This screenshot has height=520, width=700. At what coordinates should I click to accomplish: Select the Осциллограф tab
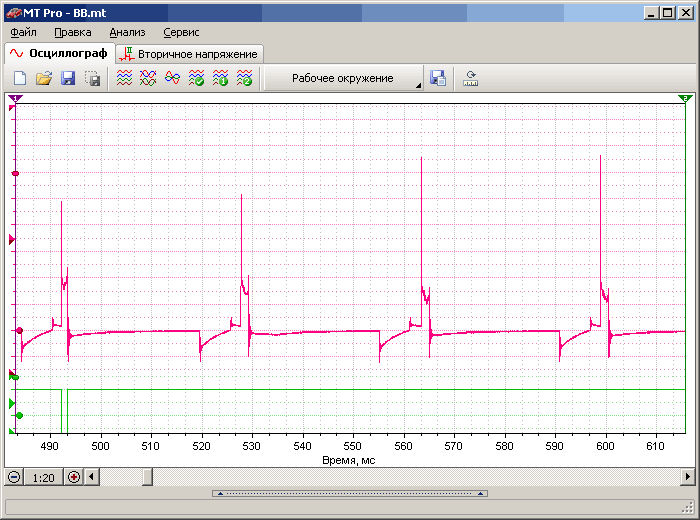point(58,53)
